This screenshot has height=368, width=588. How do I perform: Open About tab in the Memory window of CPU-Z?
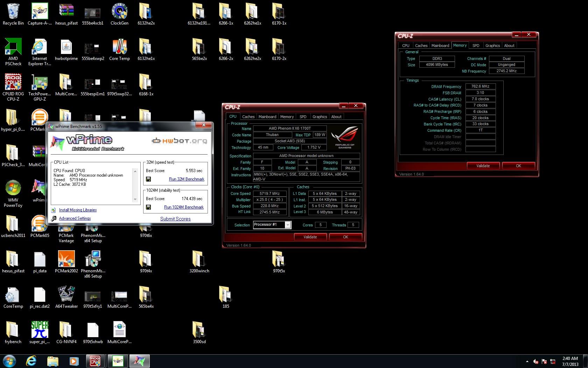click(x=509, y=46)
